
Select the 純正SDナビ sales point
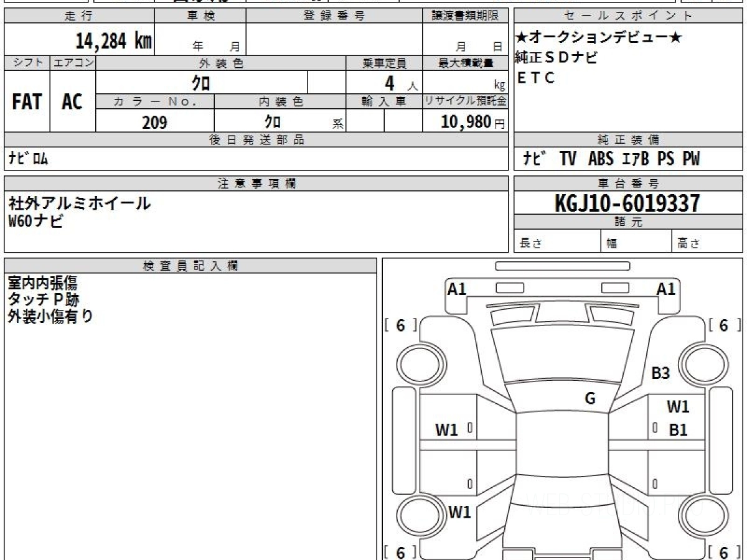tap(557, 58)
